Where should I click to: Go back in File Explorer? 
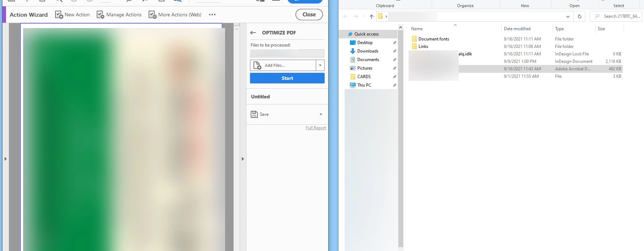[x=345, y=16]
